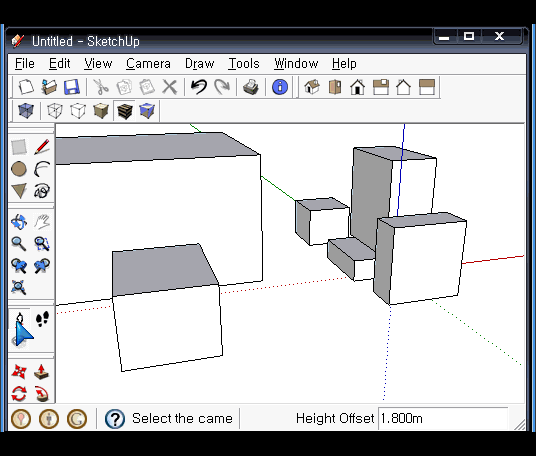Click the Undo arrow button
The width and height of the screenshot is (536, 456).
[199, 87]
